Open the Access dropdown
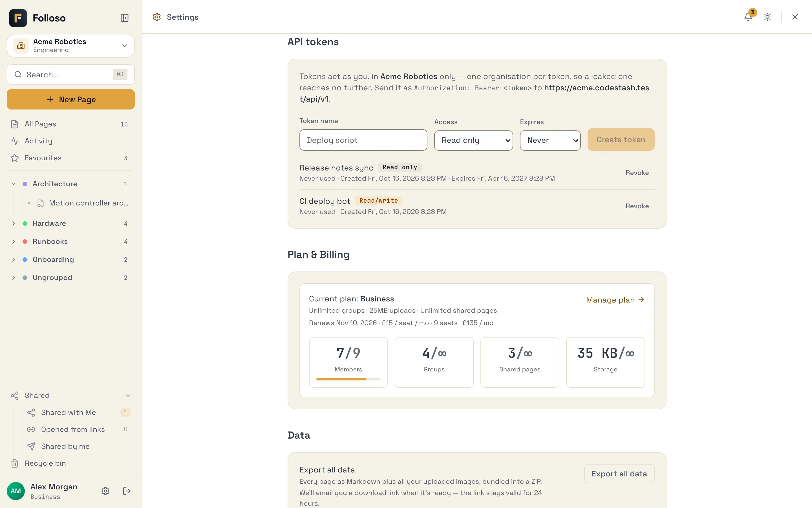 pyautogui.click(x=473, y=140)
